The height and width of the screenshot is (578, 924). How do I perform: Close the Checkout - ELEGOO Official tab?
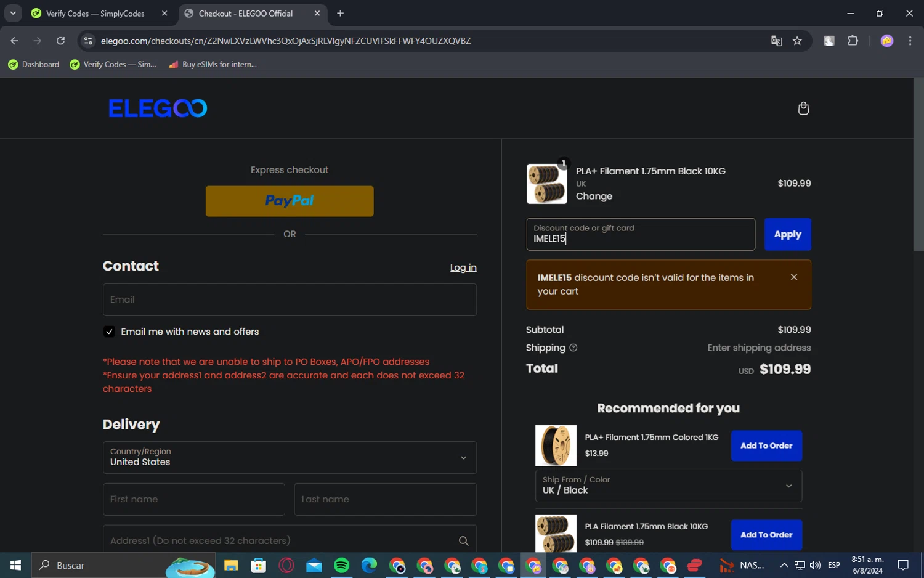tap(317, 14)
